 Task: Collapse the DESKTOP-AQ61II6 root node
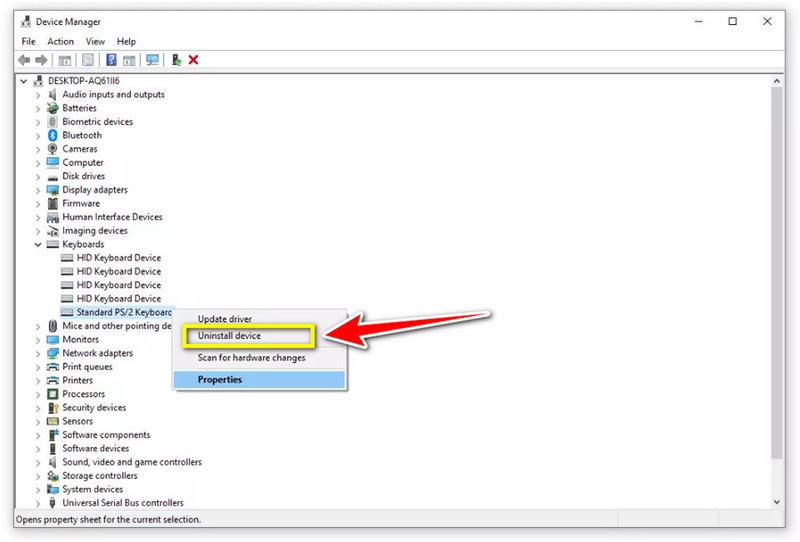coord(23,81)
